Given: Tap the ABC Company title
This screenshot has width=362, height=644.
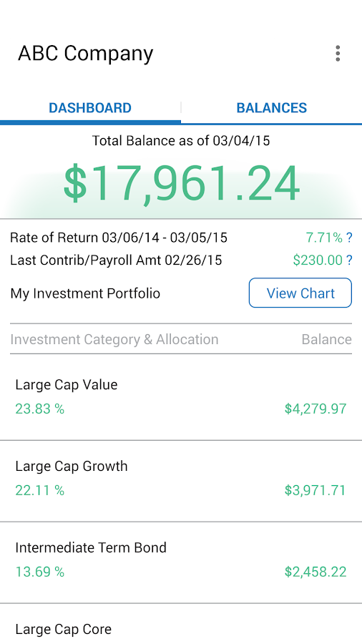Looking at the screenshot, I should tap(85, 54).
